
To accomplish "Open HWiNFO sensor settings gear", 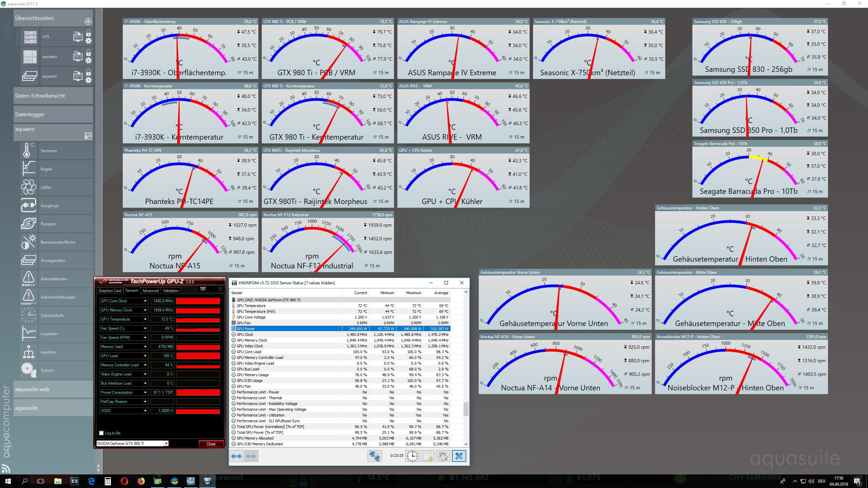I will tap(443, 456).
